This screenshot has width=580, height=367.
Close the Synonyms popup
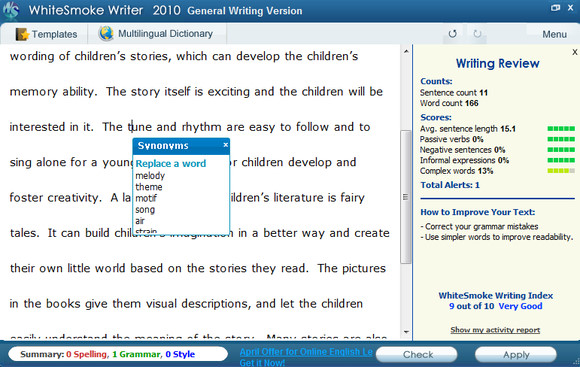click(226, 145)
